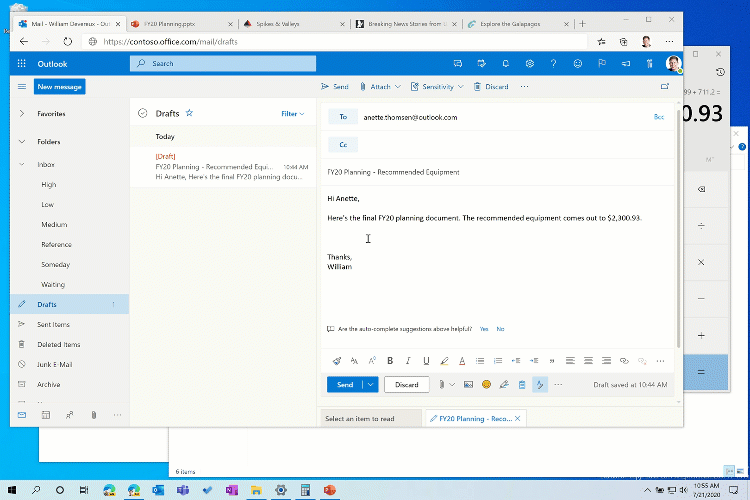Open the Outlook app launcher grid
This screenshot has width=750, height=500.
click(22, 63)
